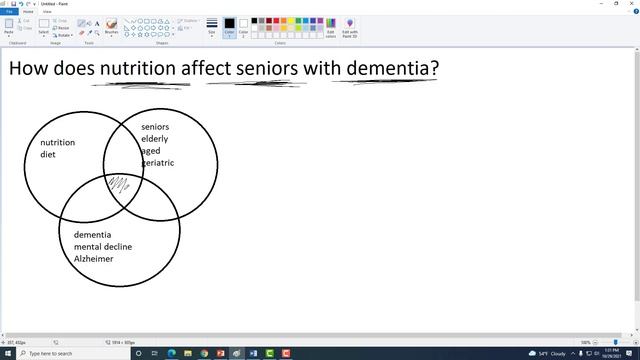Open Edit colors
Viewport: 640px width, 360px height.
point(331,28)
